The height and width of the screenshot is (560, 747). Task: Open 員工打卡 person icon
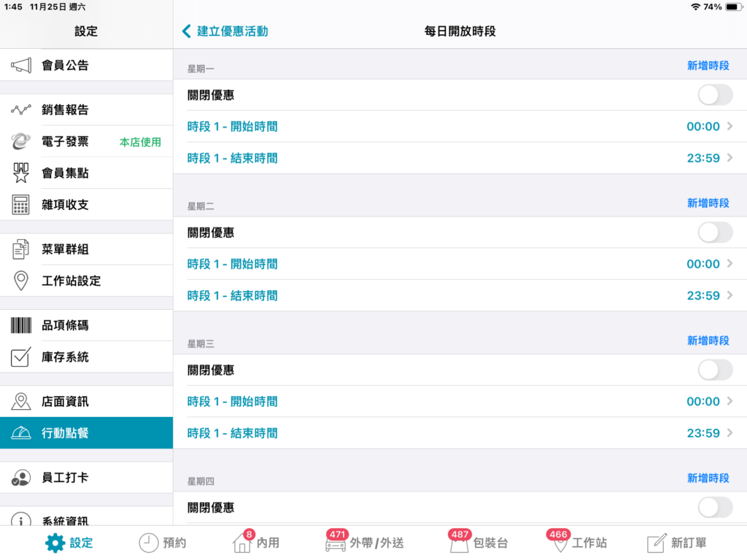point(21,478)
